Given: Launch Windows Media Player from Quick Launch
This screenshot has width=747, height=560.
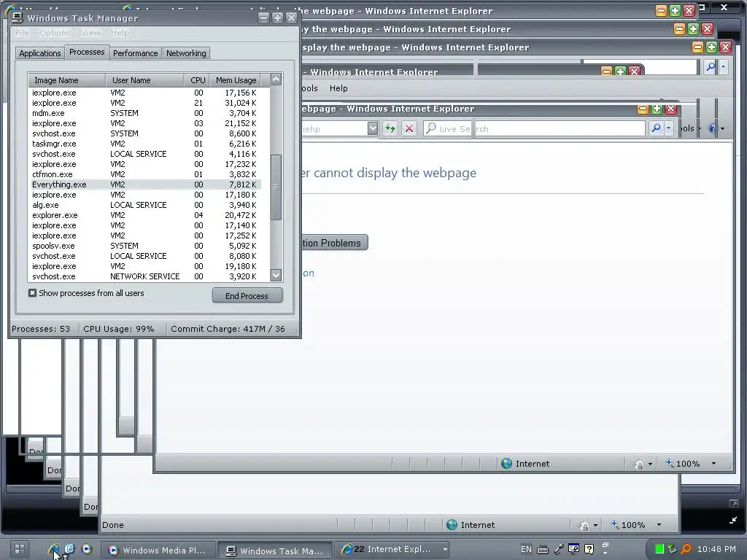Looking at the screenshot, I should pos(87,549).
